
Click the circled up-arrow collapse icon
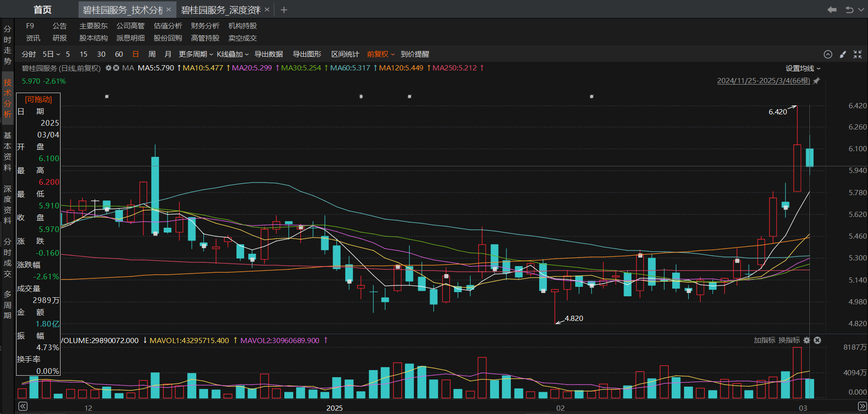828,54
